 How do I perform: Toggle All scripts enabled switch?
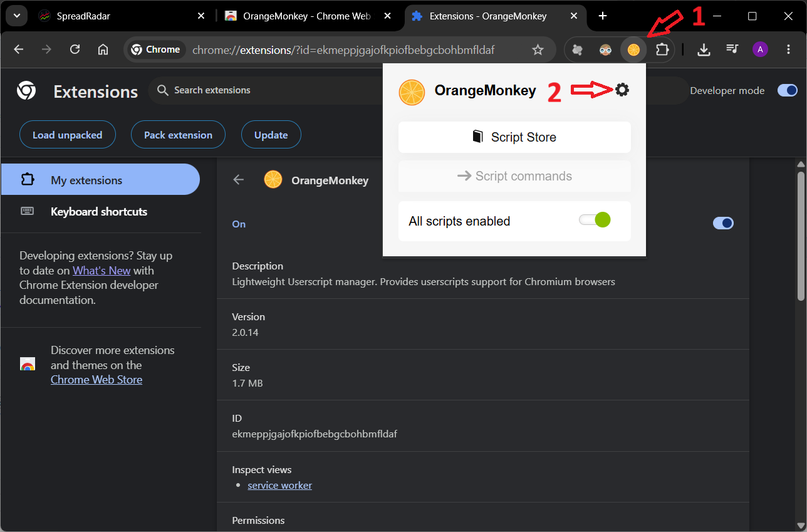click(x=594, y=220)
